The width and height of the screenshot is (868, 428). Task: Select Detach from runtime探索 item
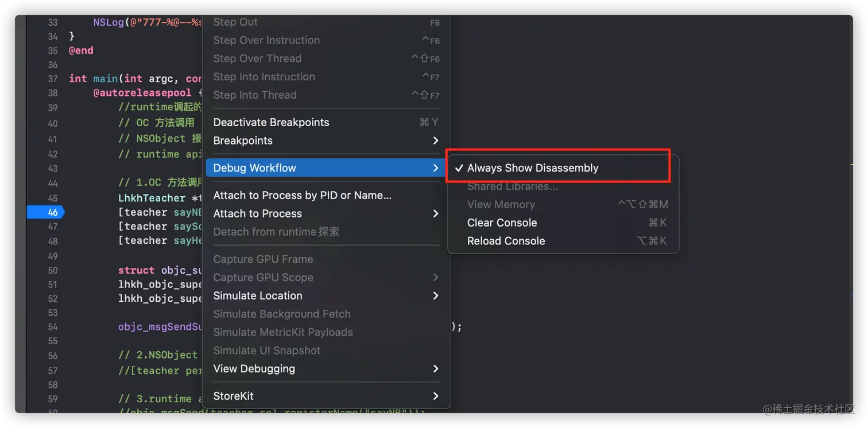326,232
